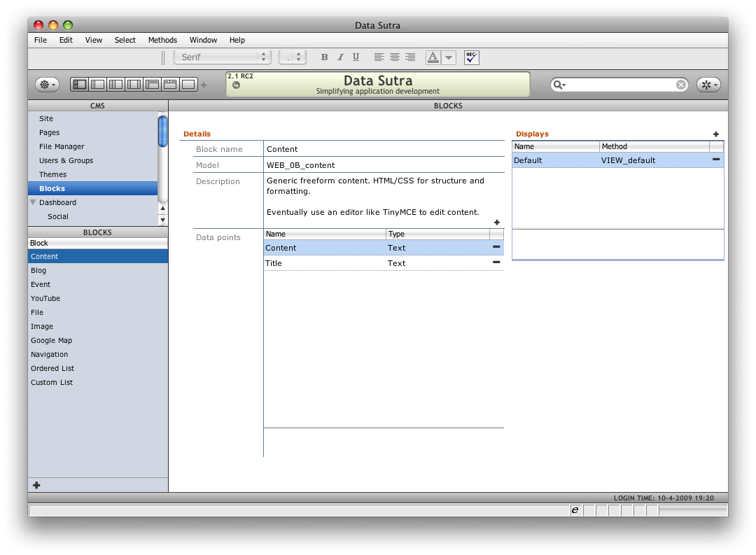The image size is (756, 555).
Task: Open the Window menu
Action: [203, 40]
